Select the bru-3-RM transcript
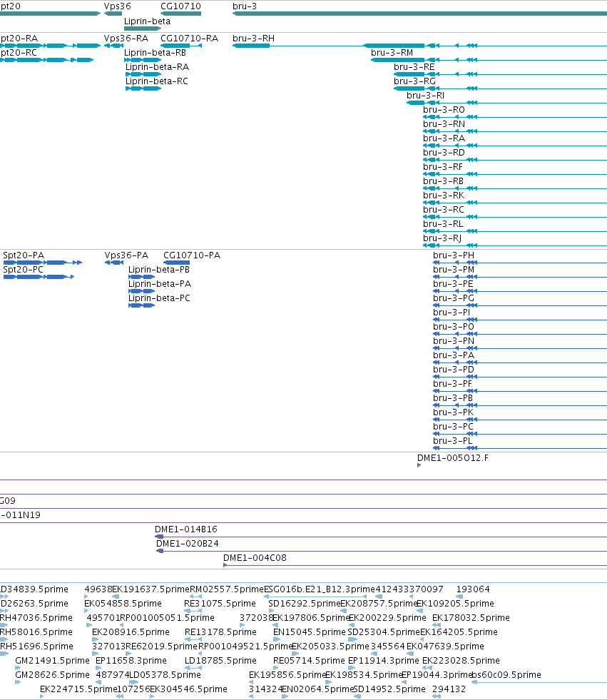 tap(392, 53)
